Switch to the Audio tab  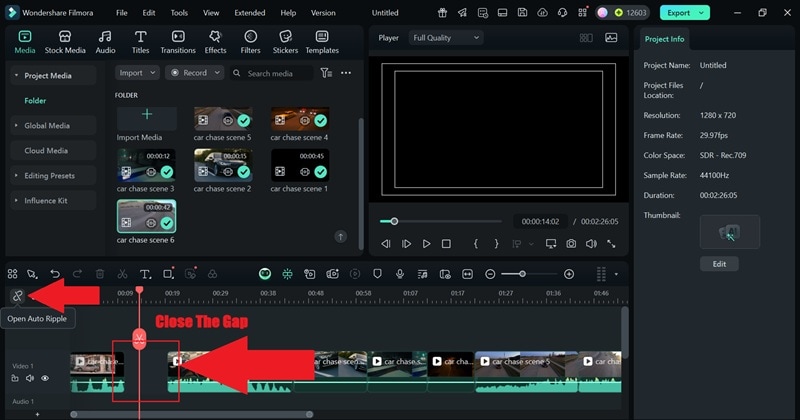click(x=105, y=42)
